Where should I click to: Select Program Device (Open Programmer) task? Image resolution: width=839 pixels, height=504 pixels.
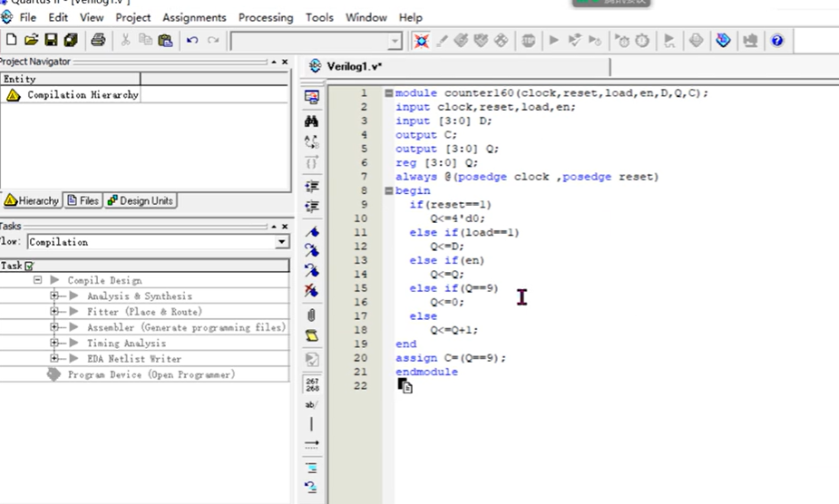[151, 374]
